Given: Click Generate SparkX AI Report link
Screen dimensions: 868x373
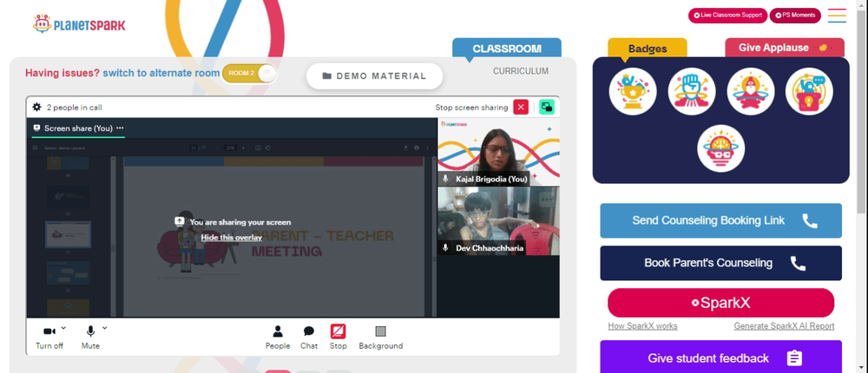Looking at the screenshot, I should [x=784, y=326].
